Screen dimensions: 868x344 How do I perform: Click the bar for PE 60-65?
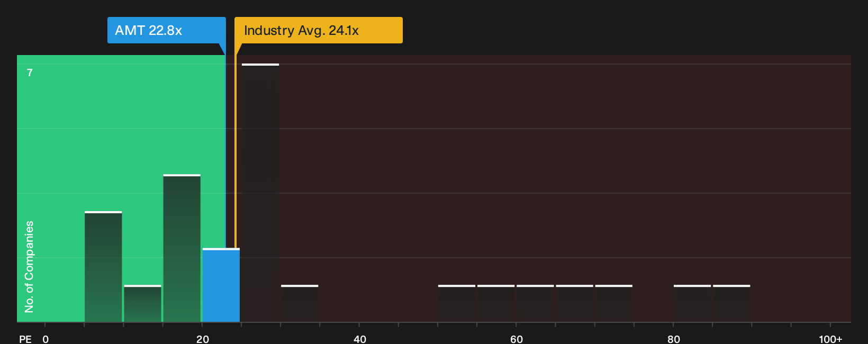[x=535, y=304]
